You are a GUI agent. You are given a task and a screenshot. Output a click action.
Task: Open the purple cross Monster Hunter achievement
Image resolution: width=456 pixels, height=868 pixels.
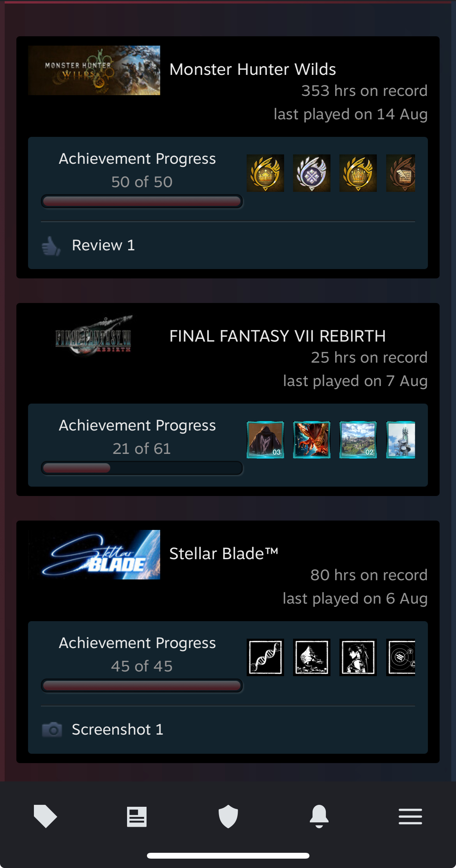point(312,173)
